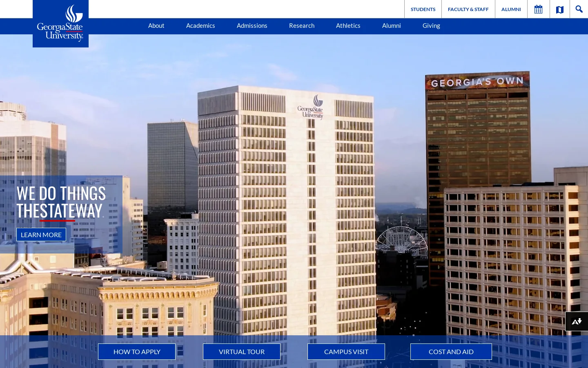
Task: Open the About menu
Action: tap(156, 26)
